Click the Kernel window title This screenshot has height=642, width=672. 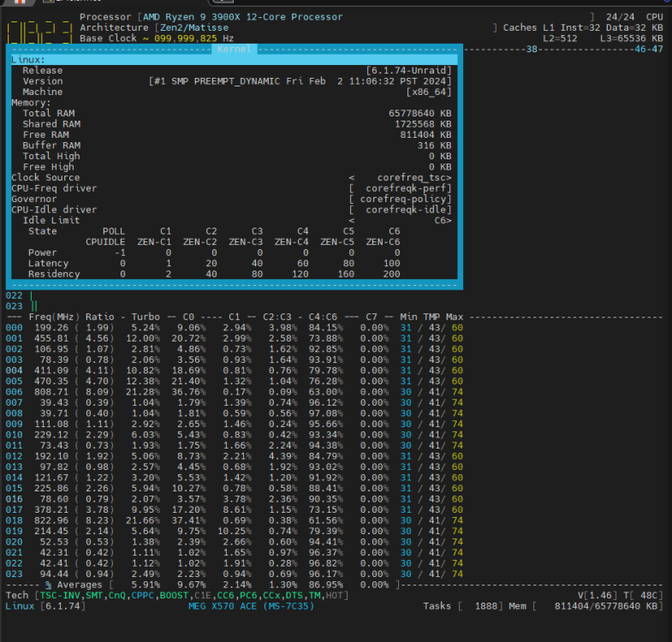[x=234, y=49]
